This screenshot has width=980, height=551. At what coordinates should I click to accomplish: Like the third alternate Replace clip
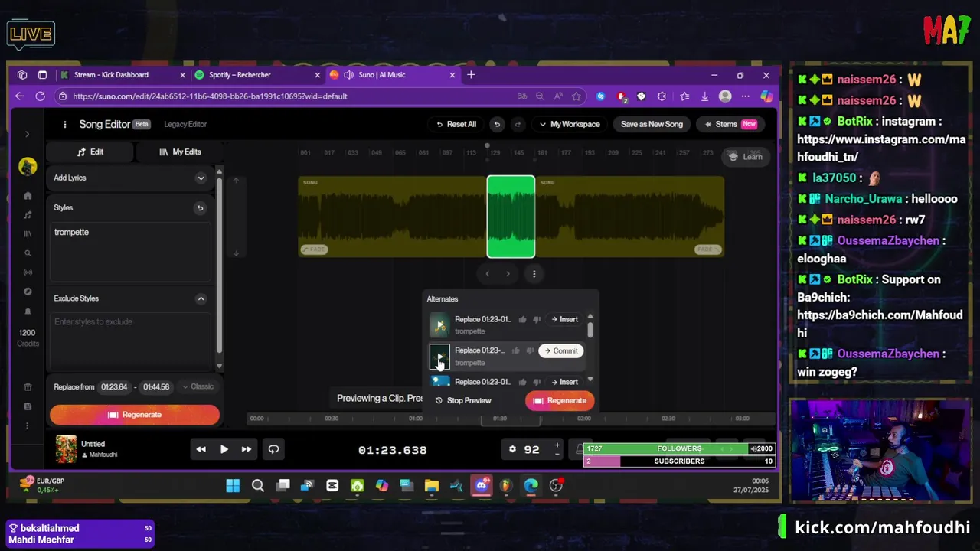coord(522,382)
